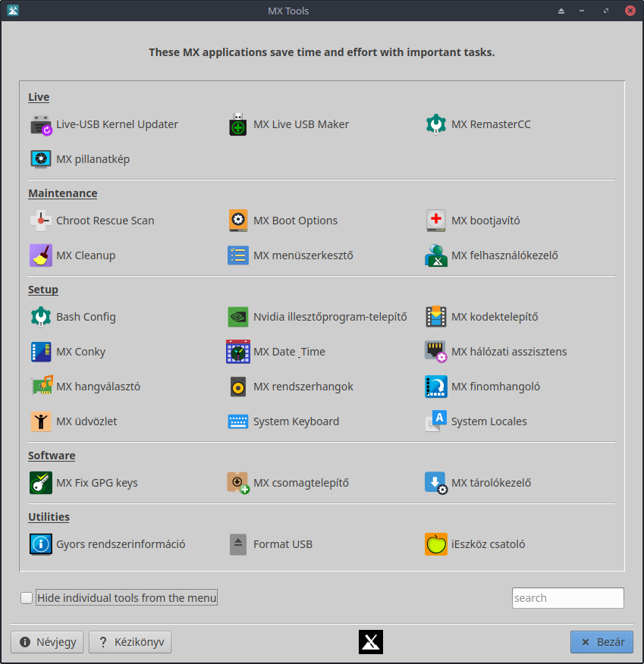
Task: Click MX rendszerhangok speaker icon
Action: pyautogui.click(x=238, y=387)
